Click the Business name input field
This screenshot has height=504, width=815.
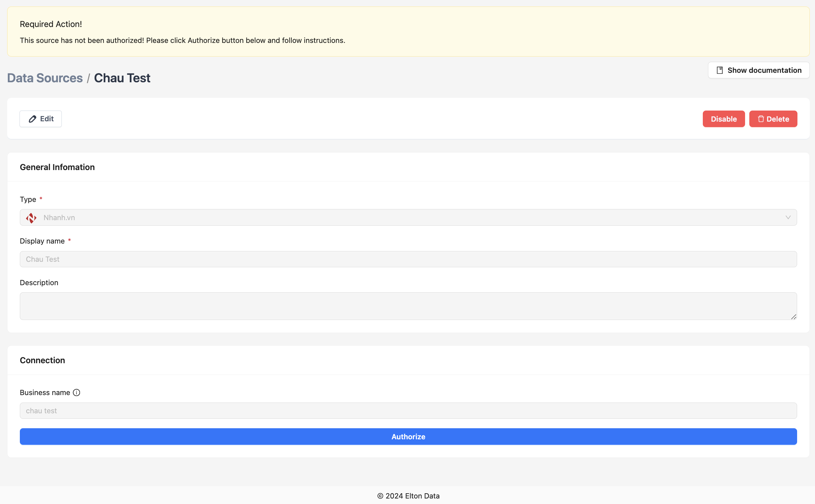click(x=408, y=411)
